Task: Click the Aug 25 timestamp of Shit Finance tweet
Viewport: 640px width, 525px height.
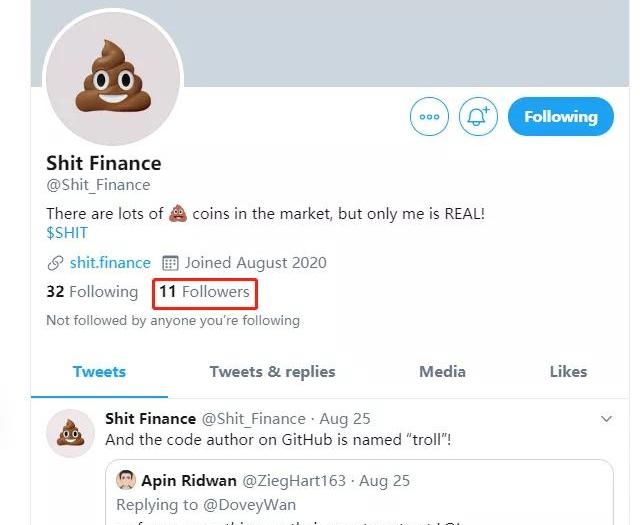Action: [x=345, y=419]
